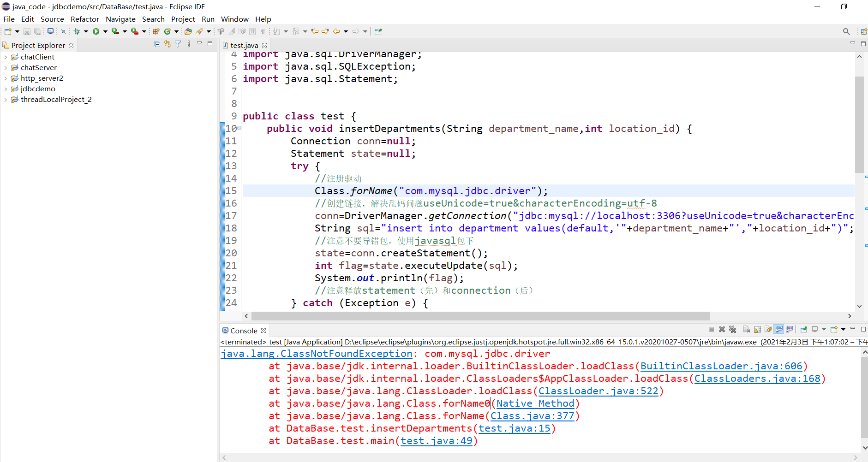The width and height of the screenshot is (868, 462).
Task: Open Project Explorer view menu dots
Action: point(189,44)
